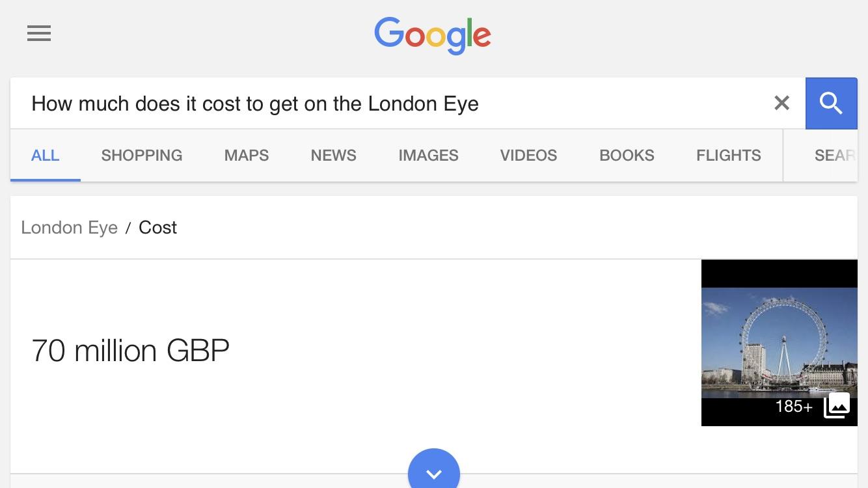Expand the answer card with blue chevron
Image resolution: width=868 pixels, height=488 pixels.
[434, 470]
